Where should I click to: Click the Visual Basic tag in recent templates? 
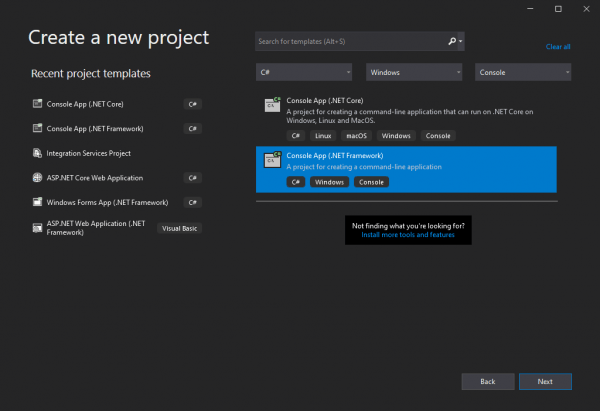(x=181, y=228)
